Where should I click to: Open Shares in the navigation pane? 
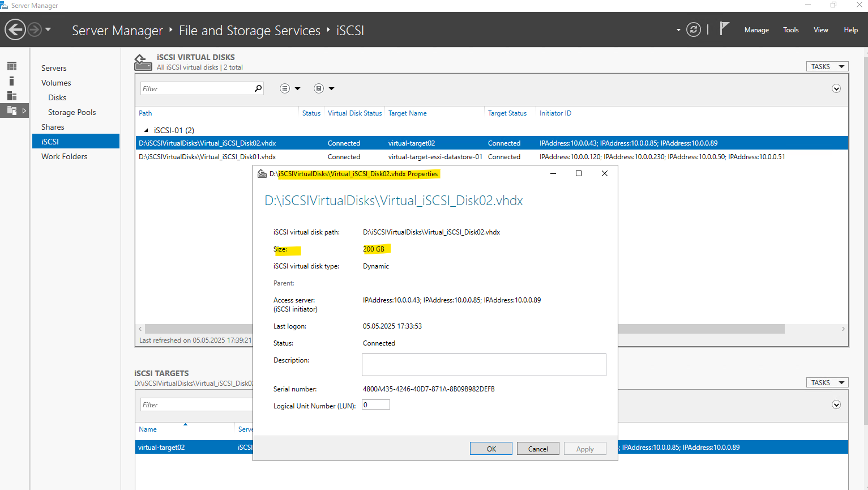pos(53,127)
